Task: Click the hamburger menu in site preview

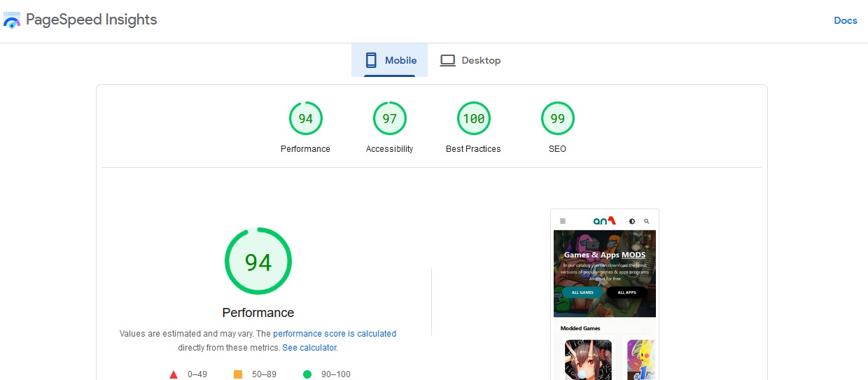Action: point(563,221)
